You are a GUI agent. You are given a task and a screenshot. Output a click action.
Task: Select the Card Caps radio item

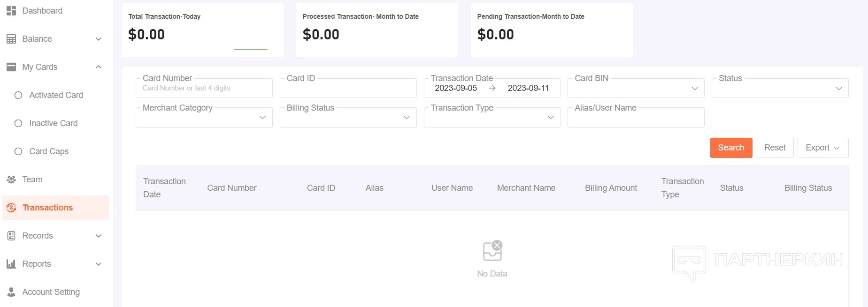coord(18,151)
